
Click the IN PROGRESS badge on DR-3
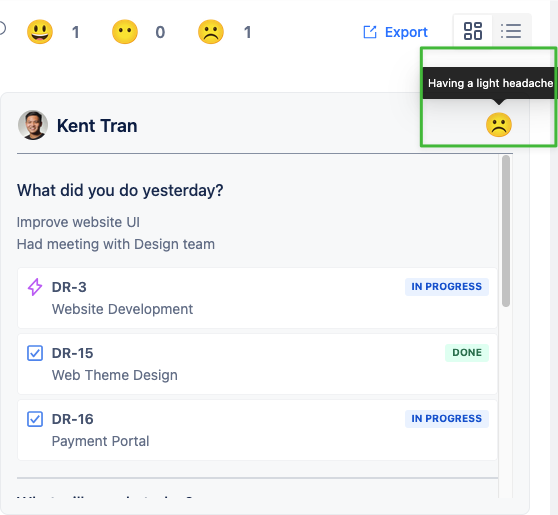point(447,287)
